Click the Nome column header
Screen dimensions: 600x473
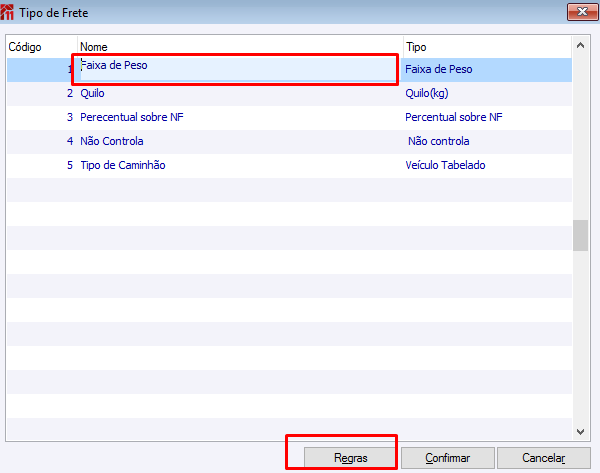point(240,47)
